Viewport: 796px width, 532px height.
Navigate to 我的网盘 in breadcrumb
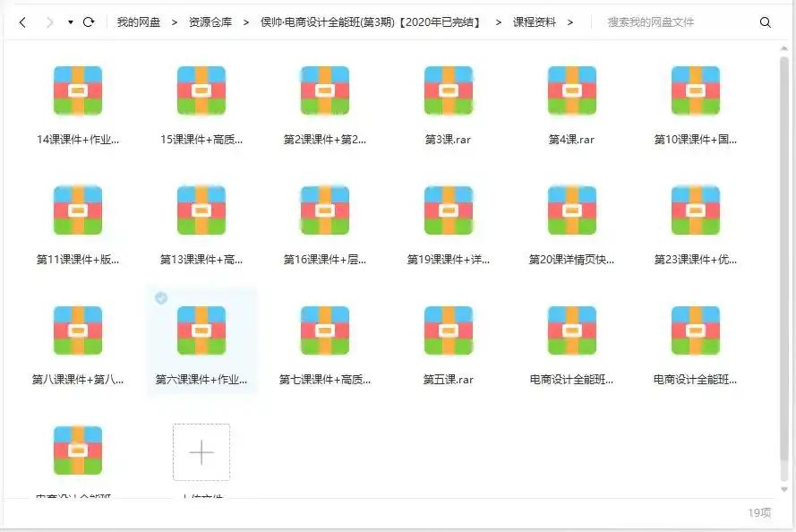pyautogui.click(x=139, y=22)
